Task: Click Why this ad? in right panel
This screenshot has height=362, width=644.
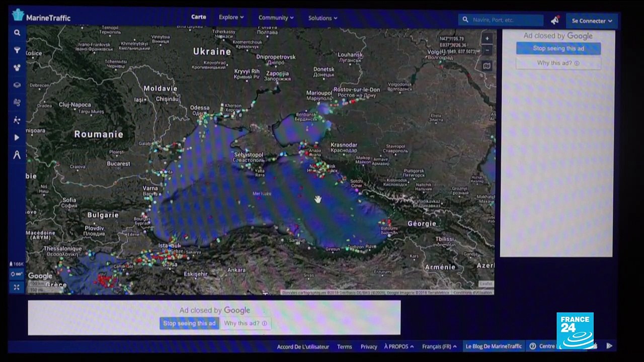Action: pyautogui.click(x=558, y=63)
